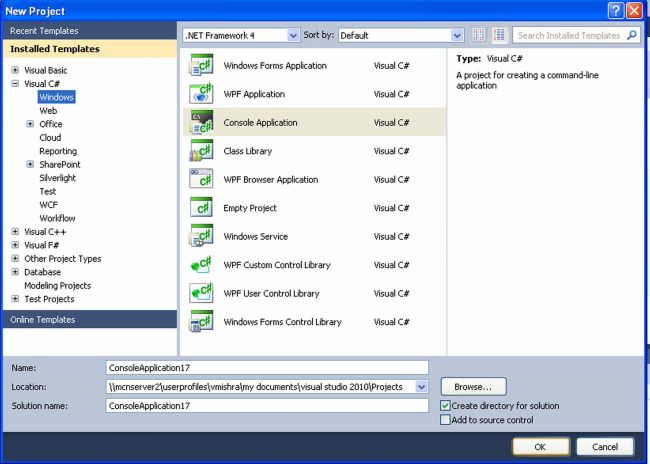The height and width of the screenshot is (464, 650).
Task: Select the WPF Browser Application name
Action: [271, 180]
